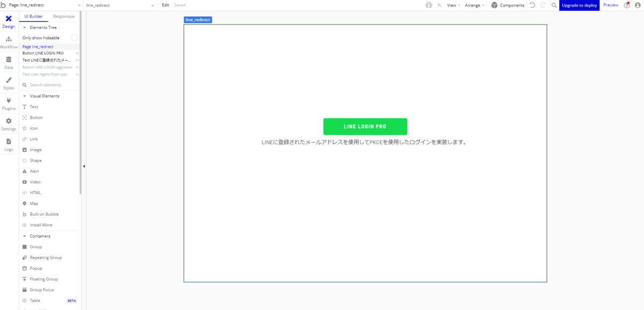Click Upgrade to deploy button
644x310 pixels.
(579, 5)
